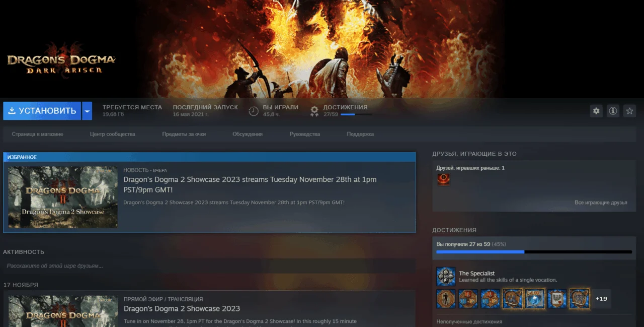Toggle favorite star icon

tap(629, 111)
